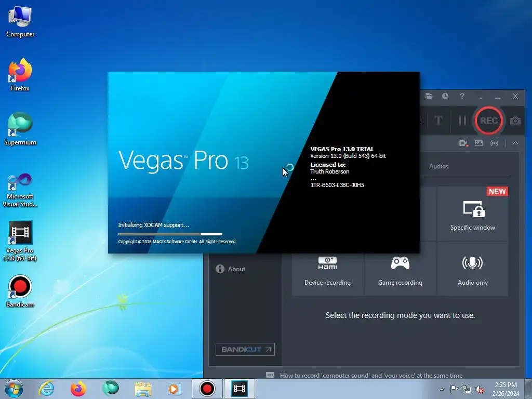The height and width of the screenshot is (399, 532).
Task: Select the Specific window recording mode
Action: click(x=473, y=214)
